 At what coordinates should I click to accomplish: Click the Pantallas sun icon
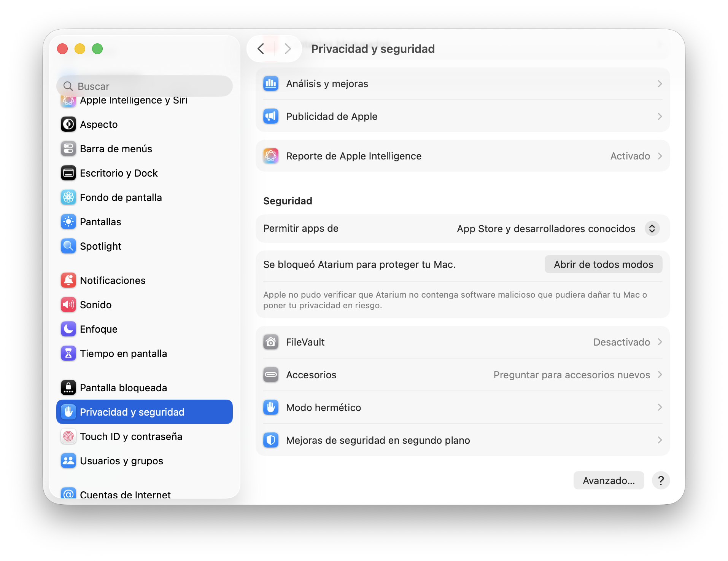(68, 222)
